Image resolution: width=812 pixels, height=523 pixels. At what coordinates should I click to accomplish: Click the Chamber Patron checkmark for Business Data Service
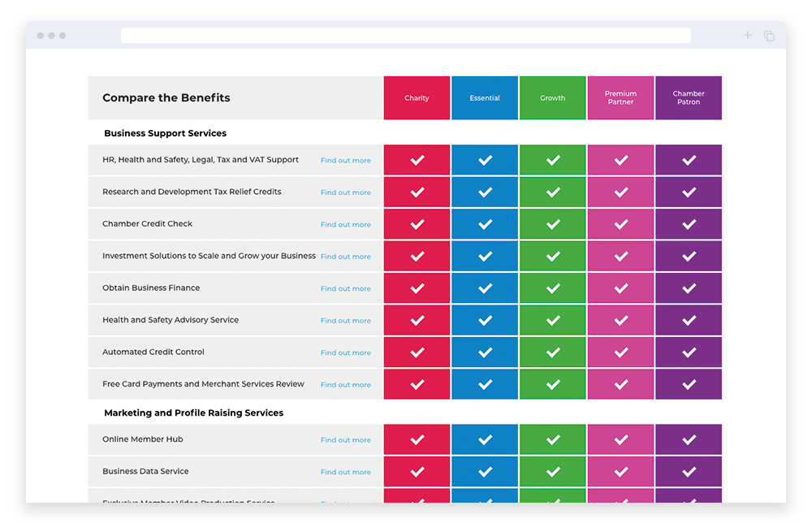point(689,472)
